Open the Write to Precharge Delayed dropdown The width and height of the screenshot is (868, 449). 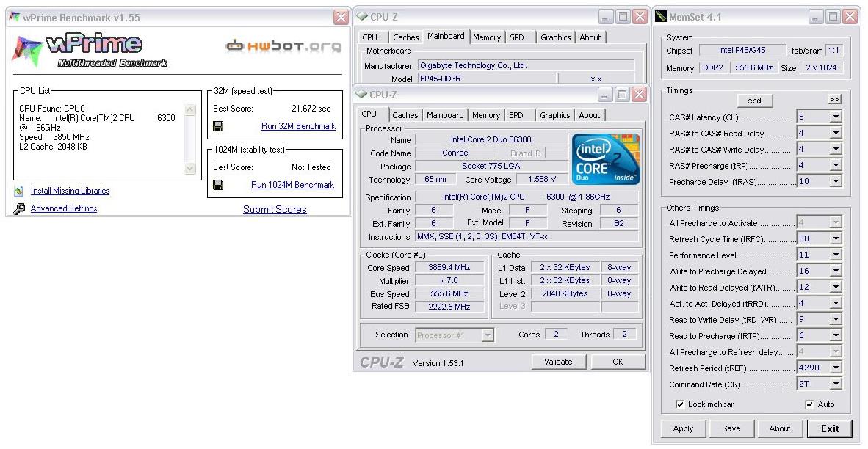click(x=836, y=271)
